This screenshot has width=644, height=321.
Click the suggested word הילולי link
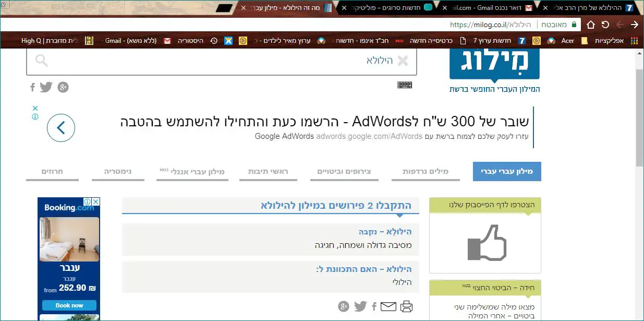click(x=402, y=282)
